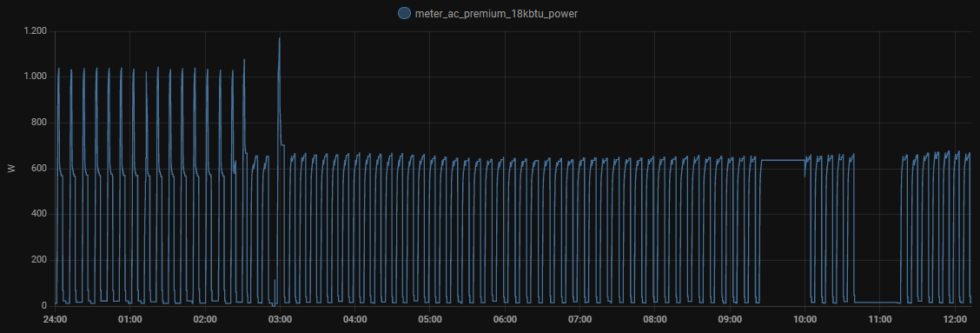The width and height of the screenshot is (980, 333).
Task: Click the flat 640 W plateau before 10:00
Action: [783, 160]
